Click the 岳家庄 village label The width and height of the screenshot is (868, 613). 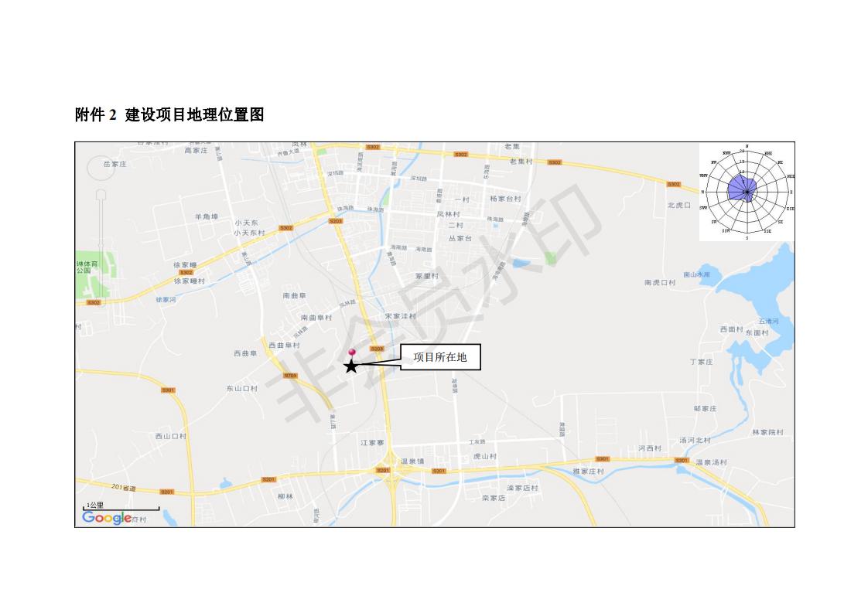[x=115, y=164]
